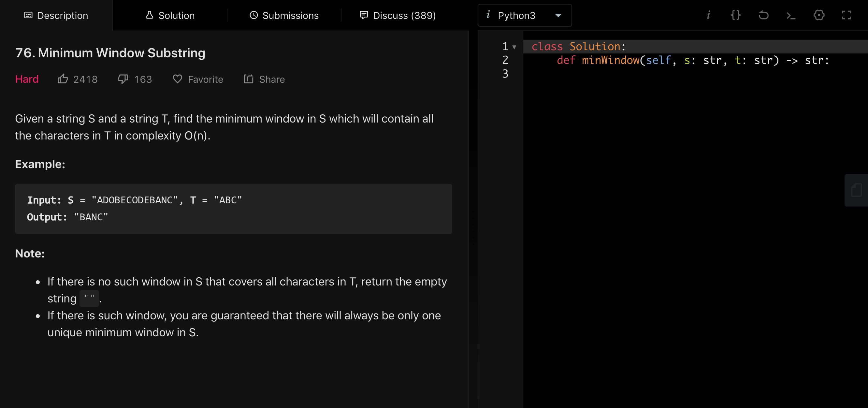Click the Hard difficulty label
This screenshot has height=408, width=868.
pos(27,79)
